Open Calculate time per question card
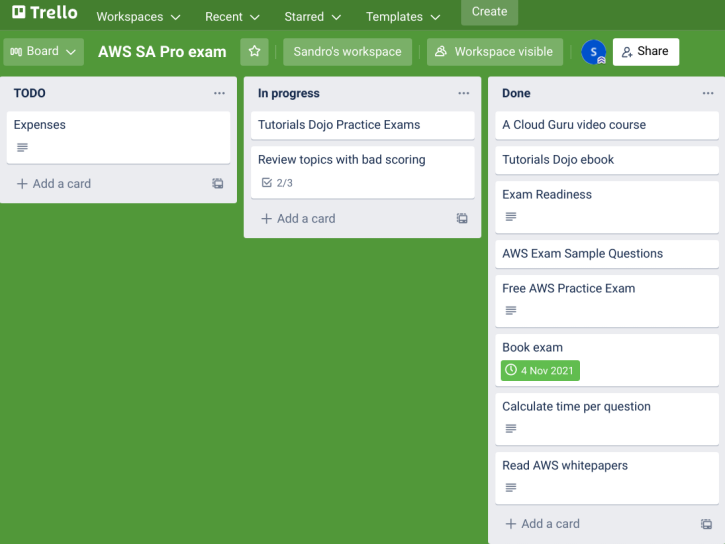The image size is (725, 544). pos(607,419)
